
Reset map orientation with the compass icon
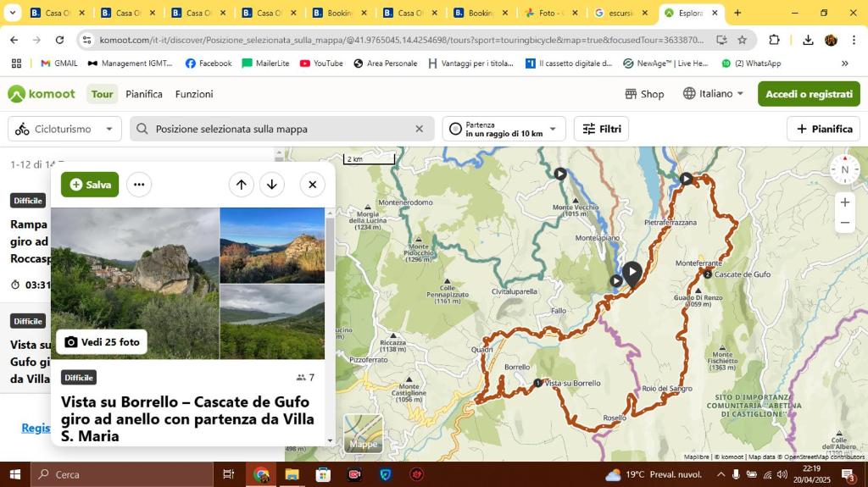844,169
